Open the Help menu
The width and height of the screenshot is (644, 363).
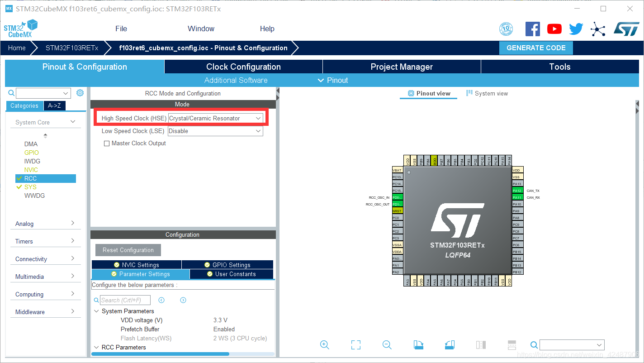click(267, 29)
